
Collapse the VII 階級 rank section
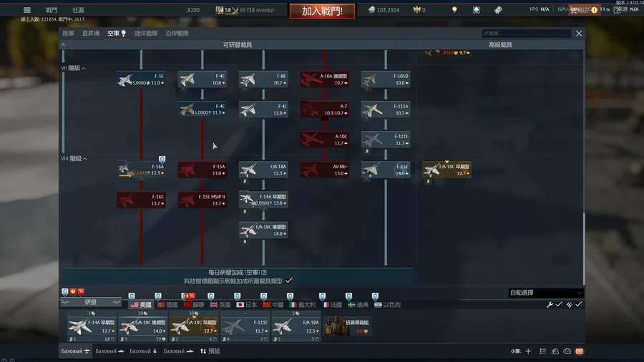click(74, 68)
